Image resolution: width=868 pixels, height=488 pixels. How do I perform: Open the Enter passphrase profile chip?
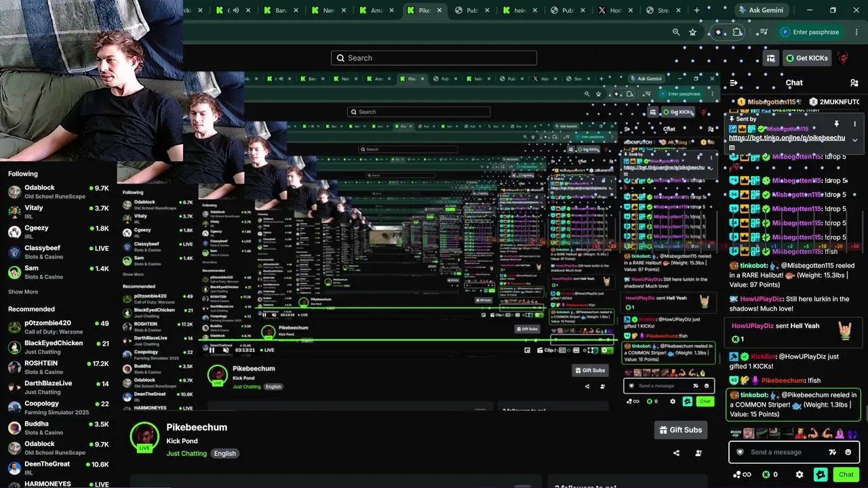[810, 32]
